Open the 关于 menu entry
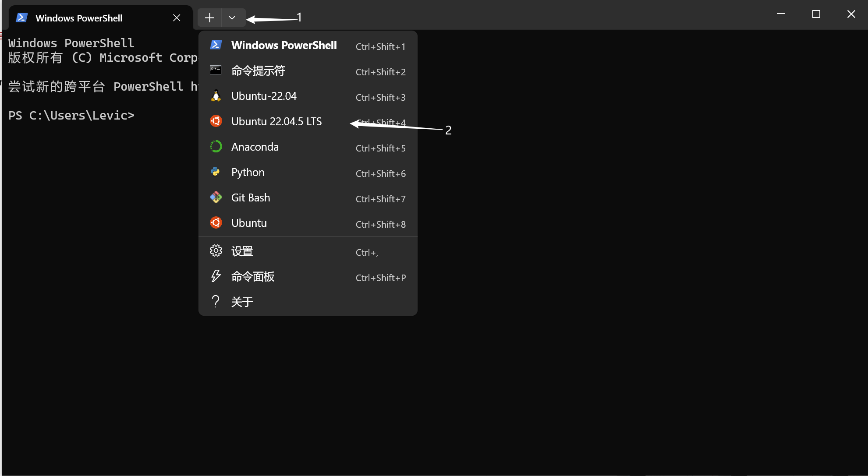The width and height of the screenshot is (868, 476). (x=308, y=302)
